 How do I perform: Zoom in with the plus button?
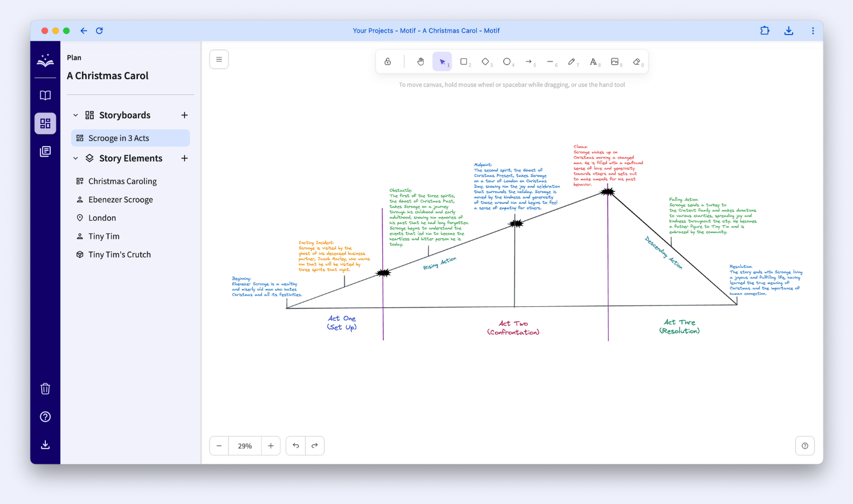[x=271, y=446]
